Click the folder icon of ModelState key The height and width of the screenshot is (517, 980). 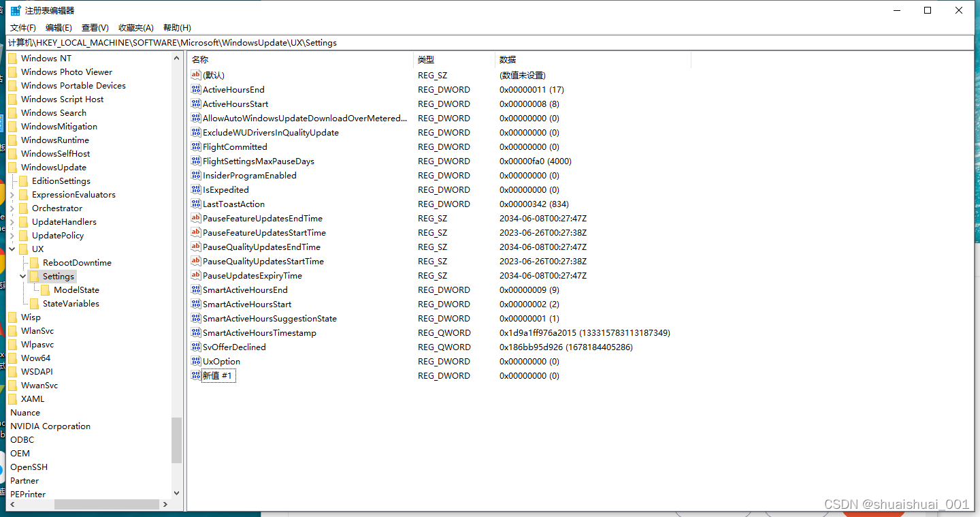coord(46,289)
